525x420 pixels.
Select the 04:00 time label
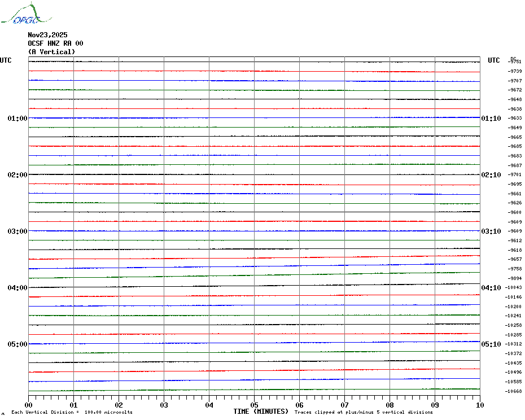click(x=17, y=288)
